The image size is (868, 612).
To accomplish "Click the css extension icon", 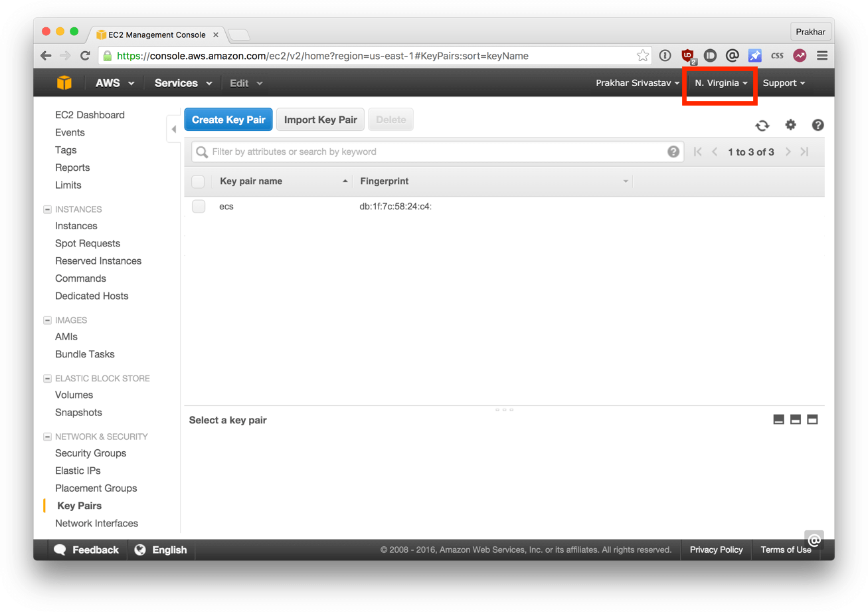I will click(x=777, y=56).
